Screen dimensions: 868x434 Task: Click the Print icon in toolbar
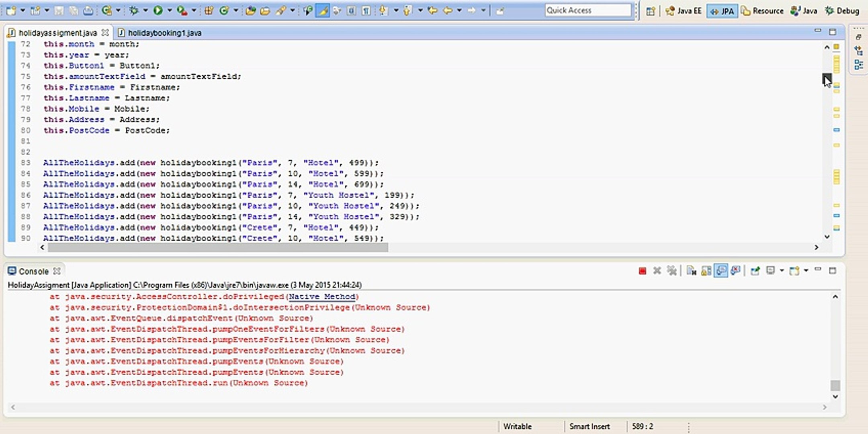point(88,11)
